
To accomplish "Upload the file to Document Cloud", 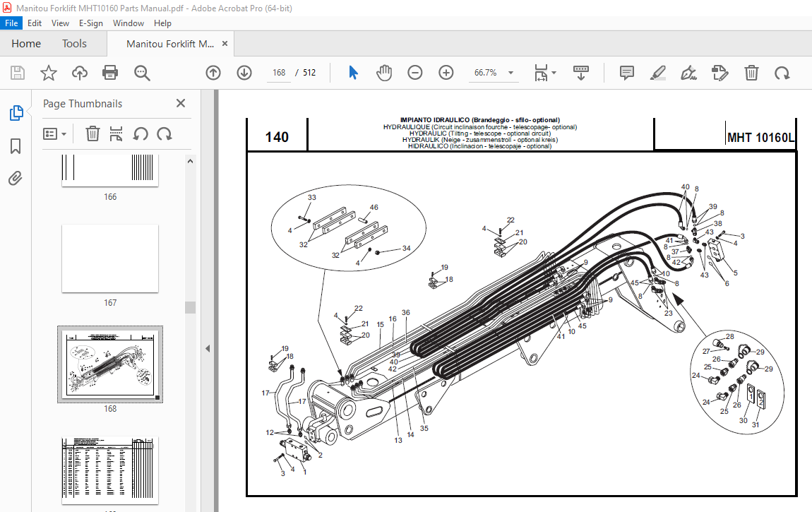I will (x=79, y=73).
